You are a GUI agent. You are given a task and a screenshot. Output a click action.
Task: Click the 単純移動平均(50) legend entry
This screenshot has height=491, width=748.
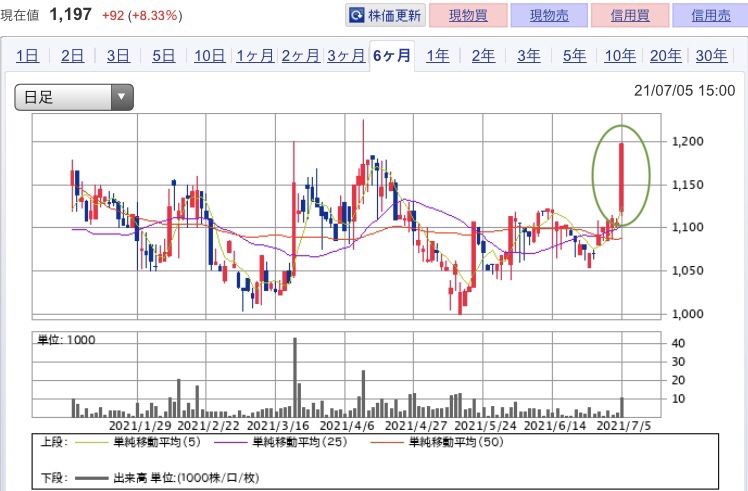[437, 442]
